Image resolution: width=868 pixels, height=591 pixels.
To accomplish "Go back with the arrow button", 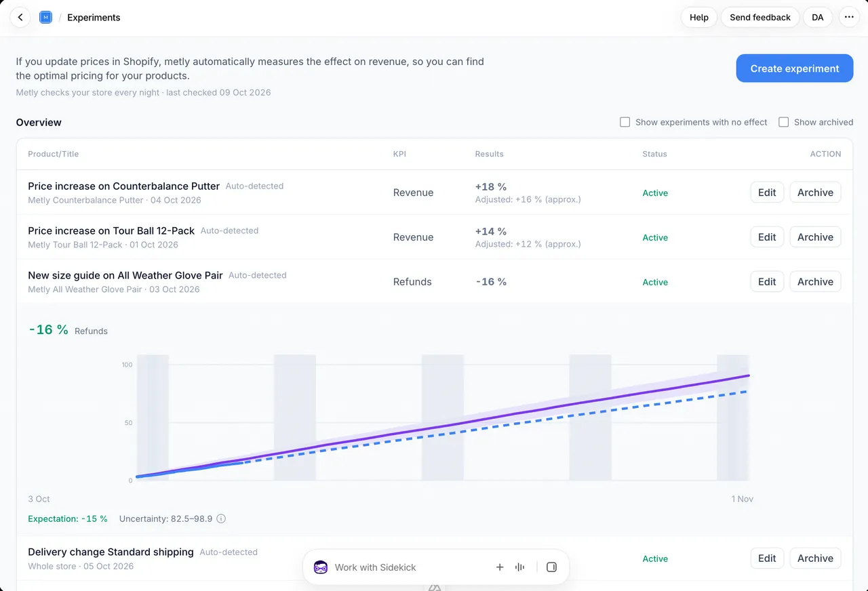I will pyautogui.click(x=20, y=18).
